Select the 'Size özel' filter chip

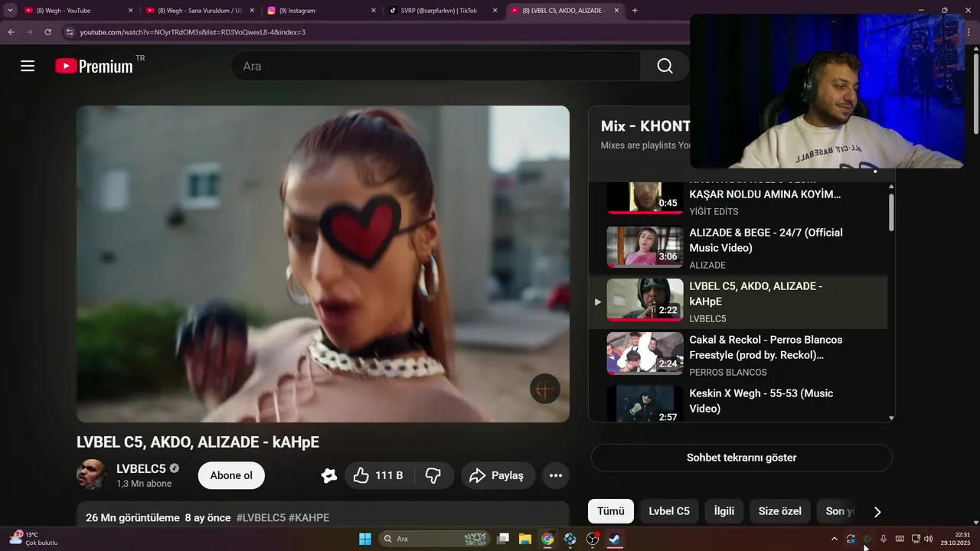click(779, 511)
